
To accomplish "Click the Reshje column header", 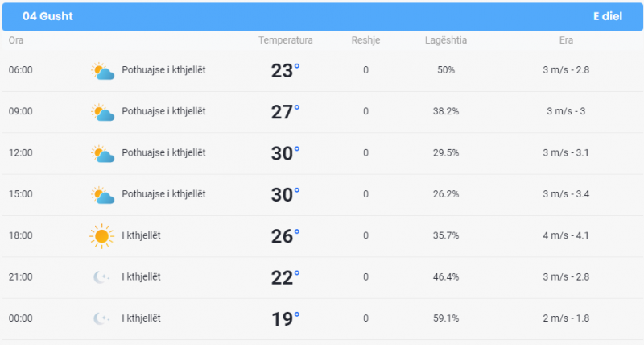I will click(x=365, y=40).
